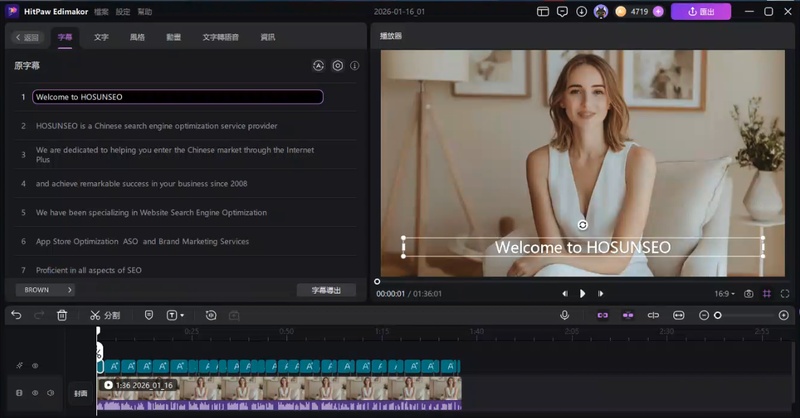
Task: Toggle subtitle track visibility eye icon
Action: pyautogui.click(x=35, y=366)
